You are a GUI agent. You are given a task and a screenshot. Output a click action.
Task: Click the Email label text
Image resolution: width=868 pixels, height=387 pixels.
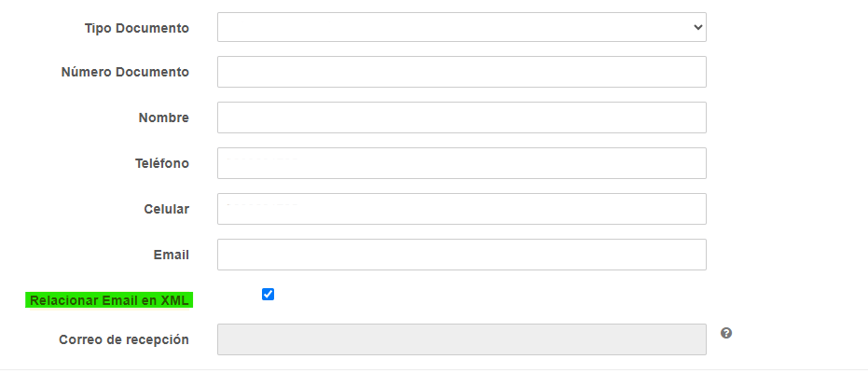tap(172, 256)
